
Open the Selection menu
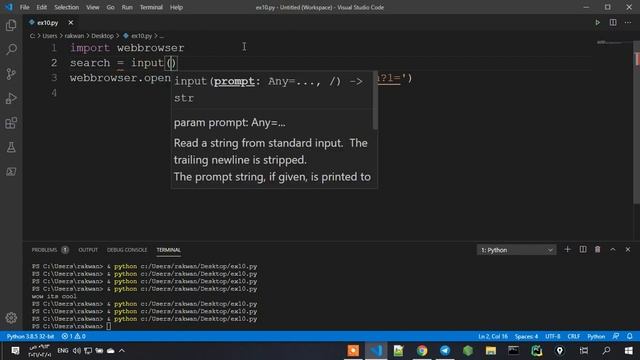click(x=67, y=7)
